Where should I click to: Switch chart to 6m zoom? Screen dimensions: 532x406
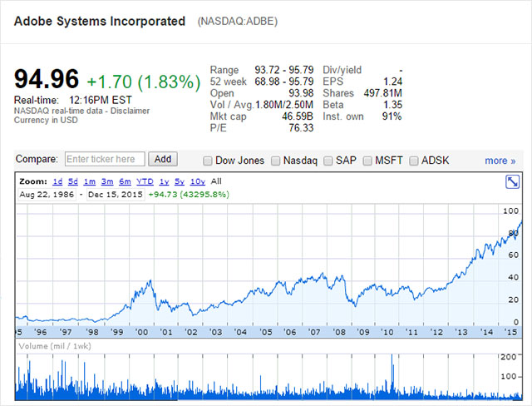(x=125, y=181)
